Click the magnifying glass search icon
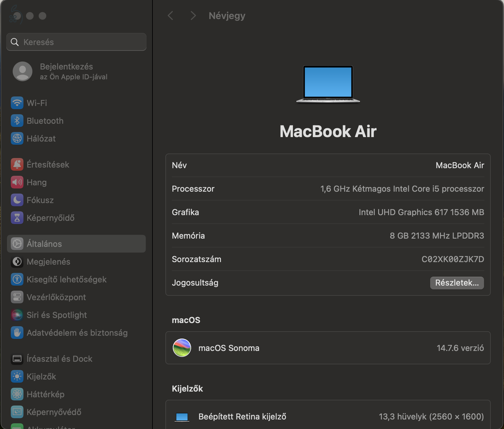Image resolution: width=504 pixels, height=429 pixels. (x=15, y=42)
